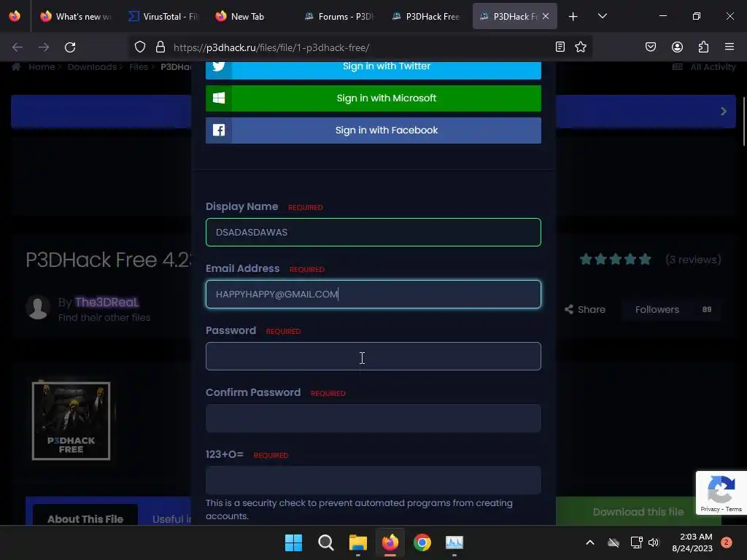Click the page vertical scrollbar

(743, 122)
